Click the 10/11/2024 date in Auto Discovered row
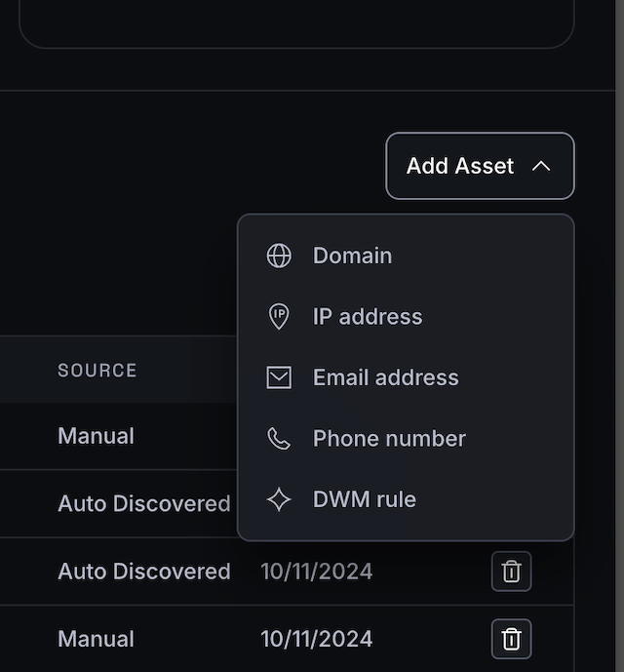The height and width of the screenshot is (672, 624). [x=317, y=572]
